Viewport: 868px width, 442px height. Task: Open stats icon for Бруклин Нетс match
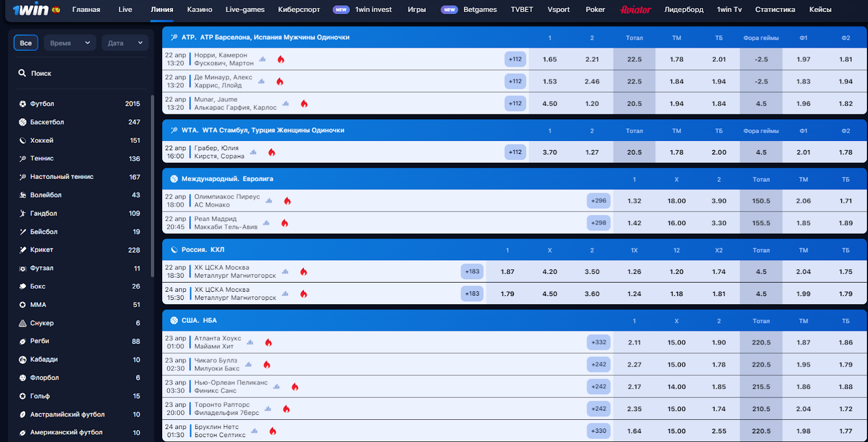[254, 431]
